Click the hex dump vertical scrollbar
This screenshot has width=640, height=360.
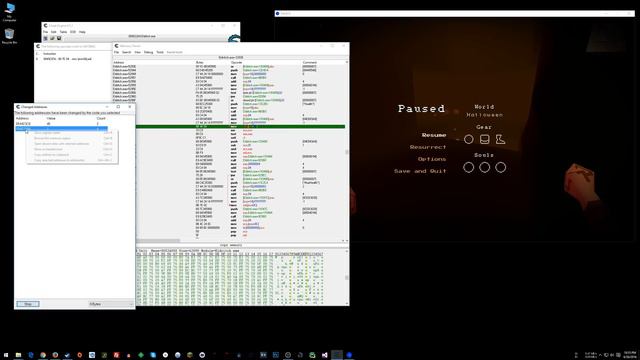[347, 277]
